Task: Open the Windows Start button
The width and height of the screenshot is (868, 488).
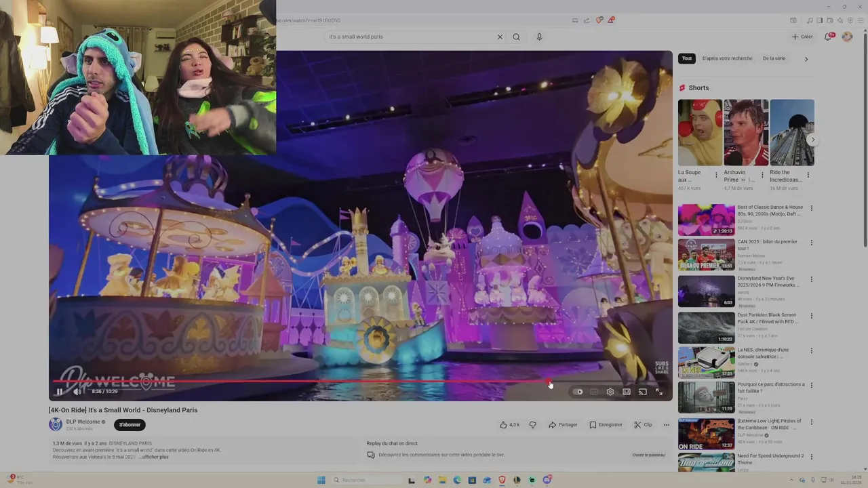Action: click(321, 480)
